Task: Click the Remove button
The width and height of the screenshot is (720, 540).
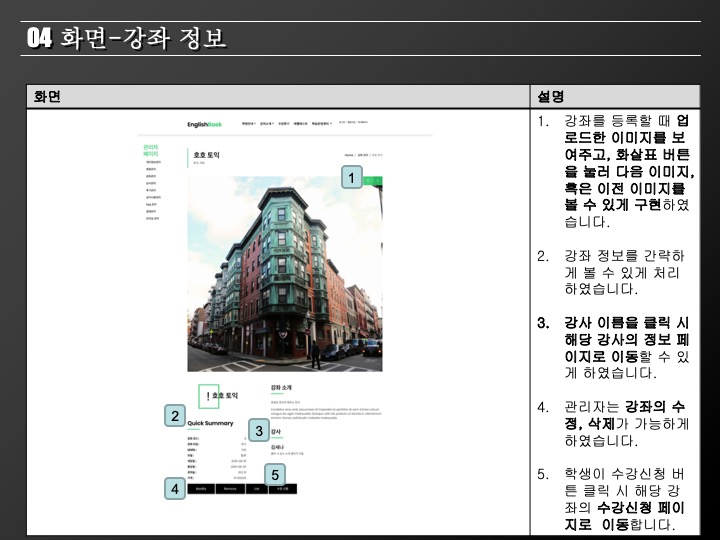Action: [x=230, y=489]
